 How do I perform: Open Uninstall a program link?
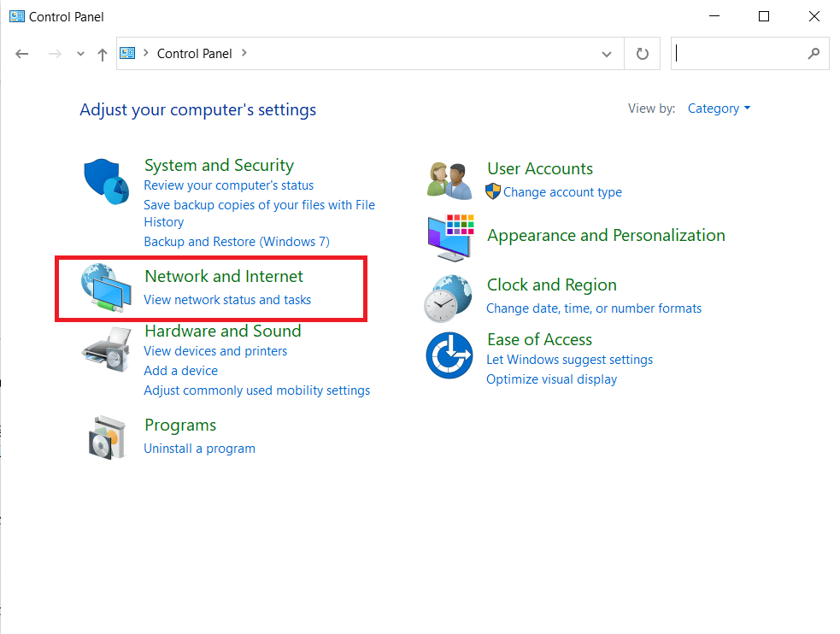tap(199, 449)
